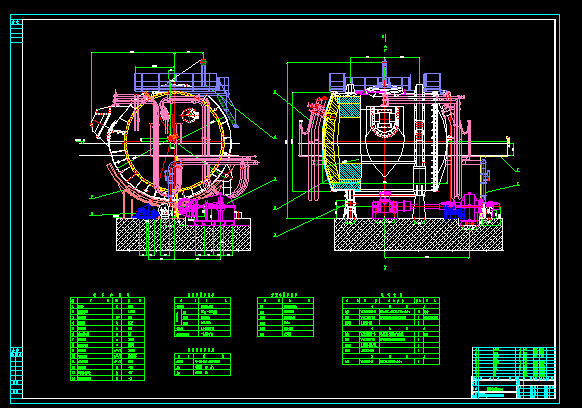This screenshot has height=408, width=582.
Task: Select the tall parts table at bottom left
Action: click(107, 339)
